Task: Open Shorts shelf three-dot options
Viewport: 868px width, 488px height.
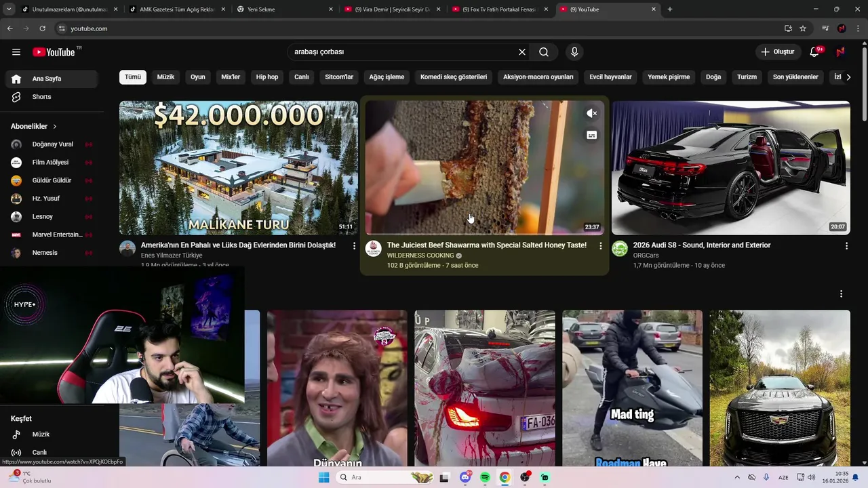Action: point(841,294)
